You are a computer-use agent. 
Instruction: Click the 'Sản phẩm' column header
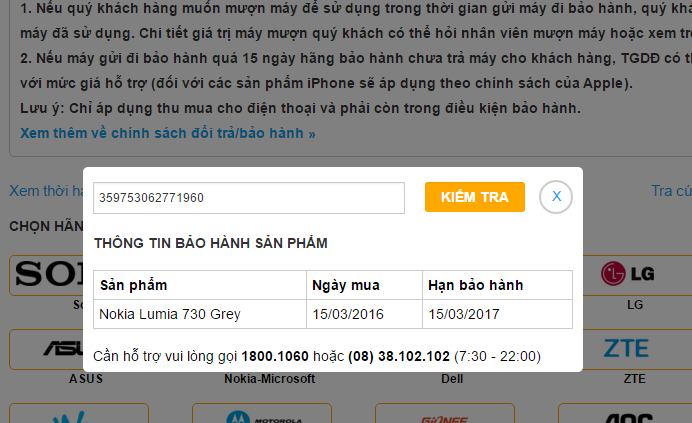[x=200, y=285]
